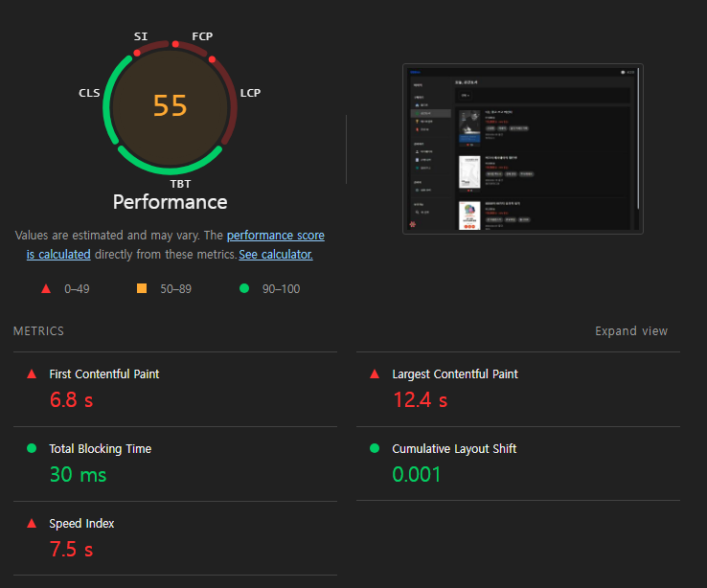
Task: Click the green circle legend icon for 90–100
Action: tap(244, 288)
